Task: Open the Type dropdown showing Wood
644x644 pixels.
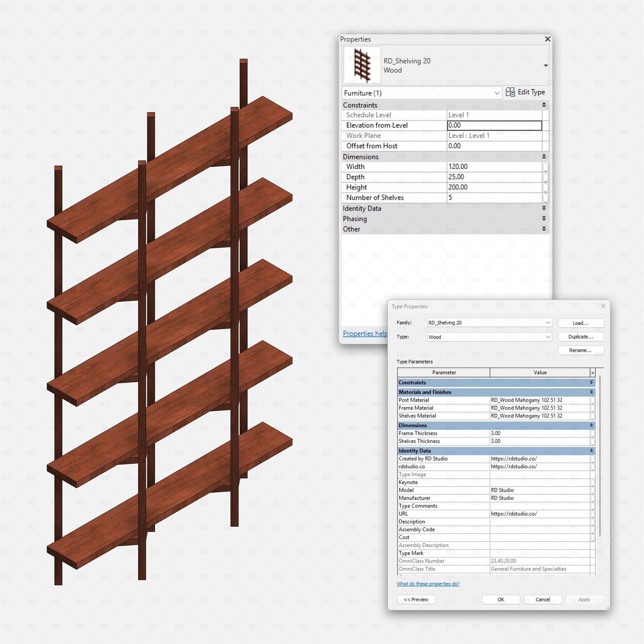Action: (489, 337)
